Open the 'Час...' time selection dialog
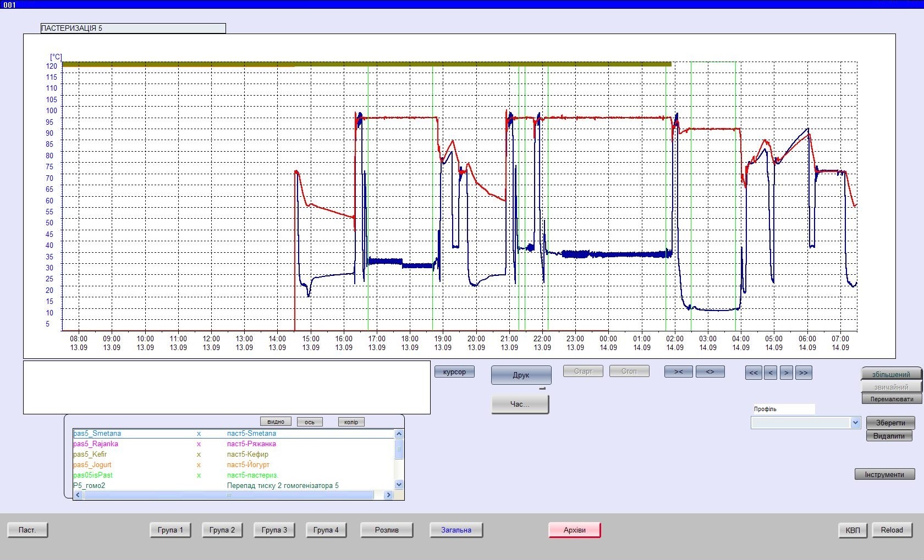 [x=520, y=404]
